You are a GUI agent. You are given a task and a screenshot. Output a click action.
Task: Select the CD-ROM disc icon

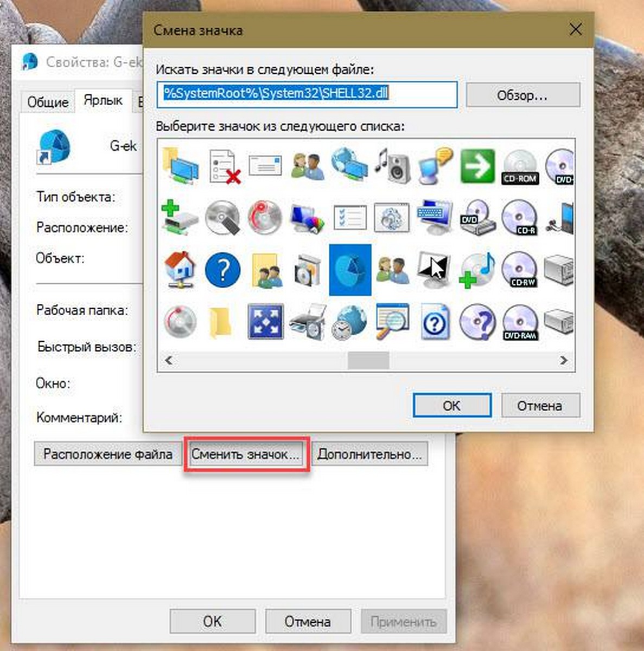coord(520,167)
